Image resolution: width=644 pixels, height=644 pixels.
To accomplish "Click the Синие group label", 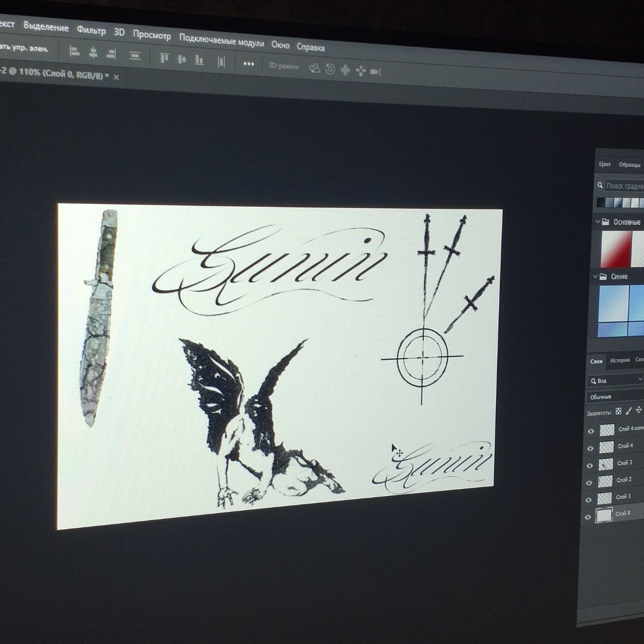I will (619, 277).
